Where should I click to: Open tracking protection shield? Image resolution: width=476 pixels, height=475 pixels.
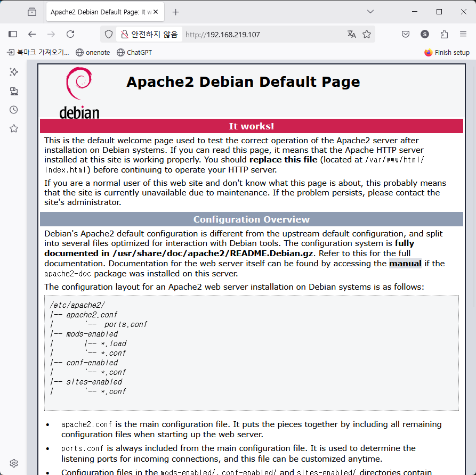[108, 34]
